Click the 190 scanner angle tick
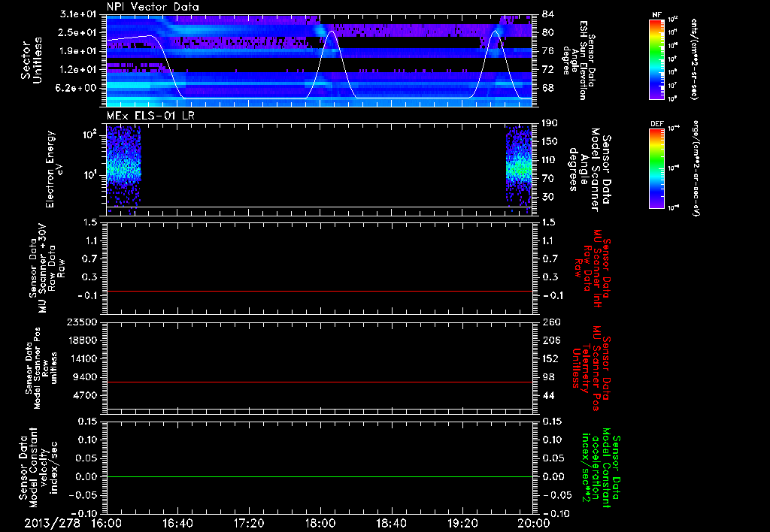770x532 pixels. [550, 123]
